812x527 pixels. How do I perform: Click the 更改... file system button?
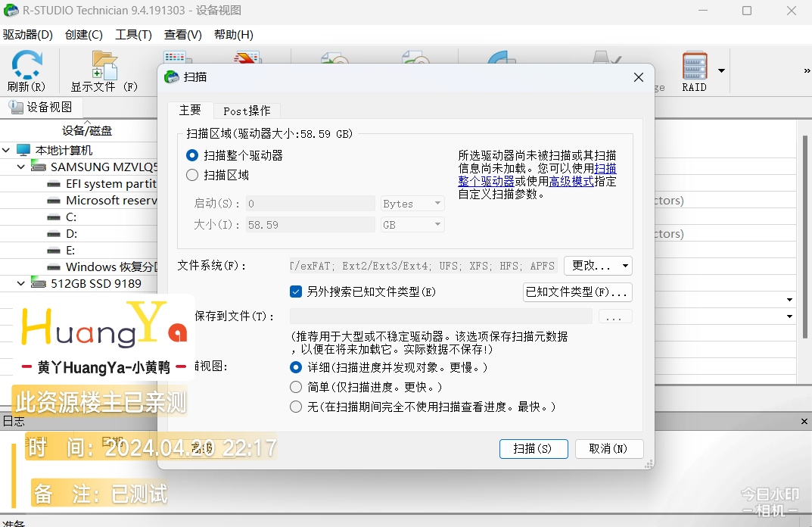pyautogui.click(x=598, y=266)
